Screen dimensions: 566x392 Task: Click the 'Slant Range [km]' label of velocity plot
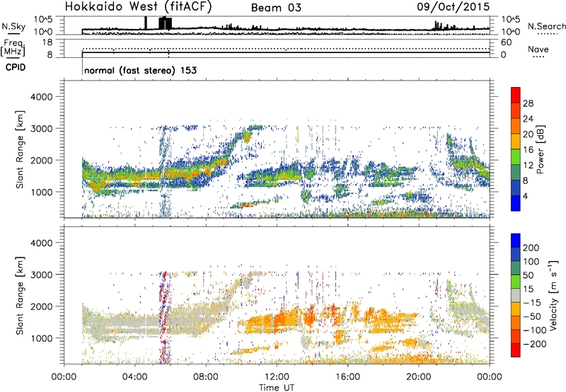[x=20, y=296]
